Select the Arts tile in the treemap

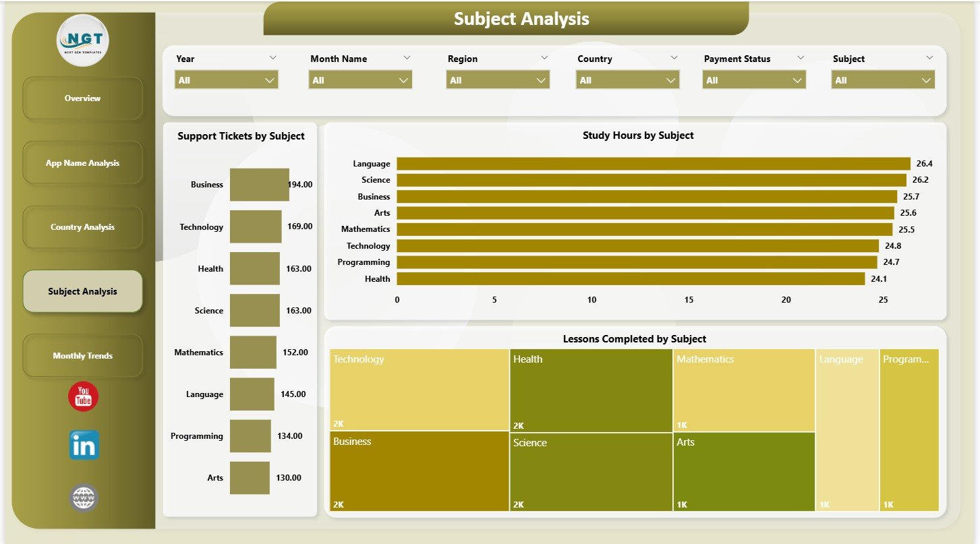tap(742, 471)
